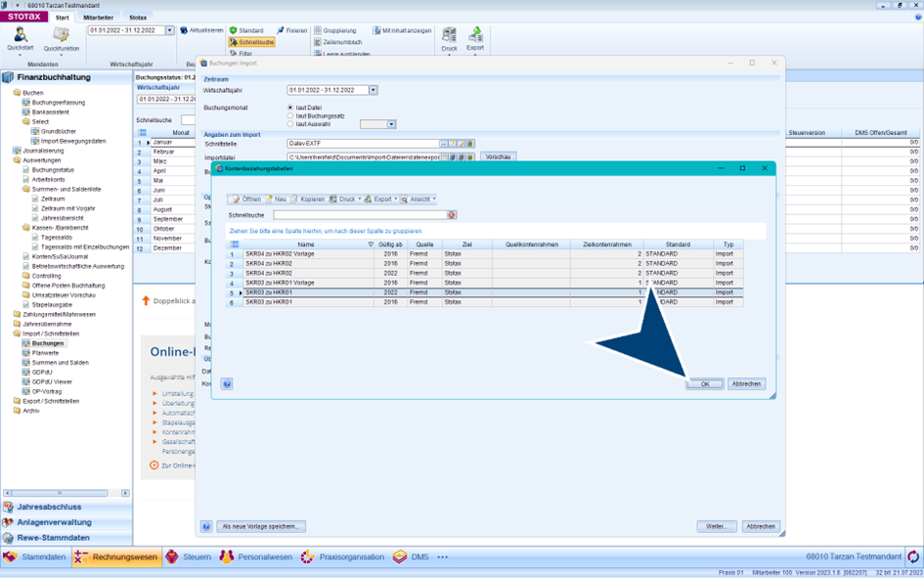Select the 'laut Buchungssatz' radio button
This screenshot has width=924, height=578.
(290, 115)
